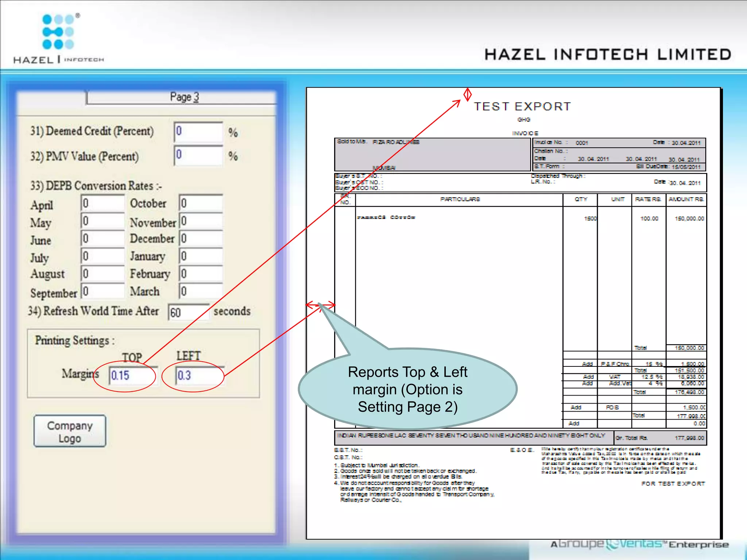Click the April DEPB conversion rate field
Image resolution: width=747 pixels, height=560 pixels.
coord(102,203)
